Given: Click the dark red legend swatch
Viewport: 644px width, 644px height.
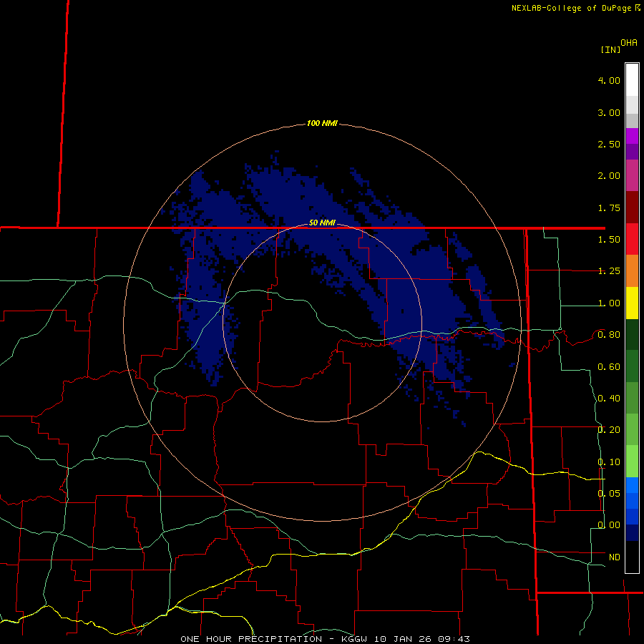Looking at the screenshot, I should coord(632,208).
